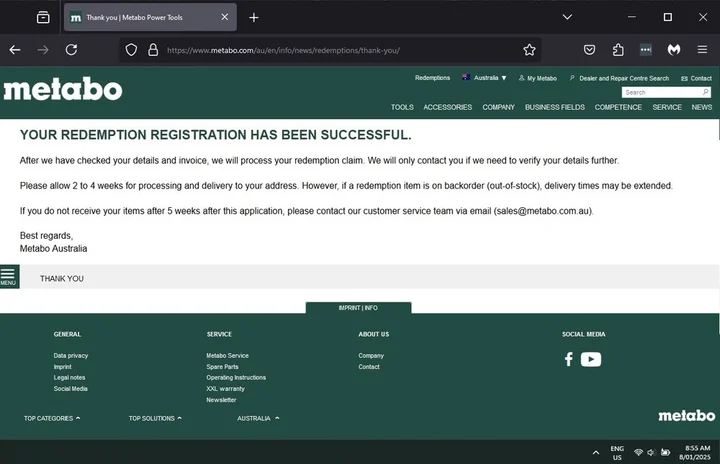
Task: Click the Malwarebytes extension icon
Action: click(675, 50)
